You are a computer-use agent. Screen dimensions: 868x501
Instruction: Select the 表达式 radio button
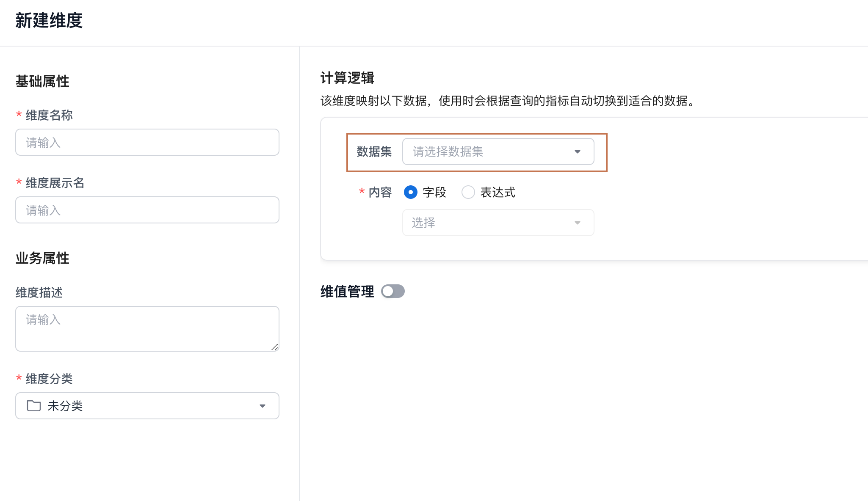click(468, 192)
